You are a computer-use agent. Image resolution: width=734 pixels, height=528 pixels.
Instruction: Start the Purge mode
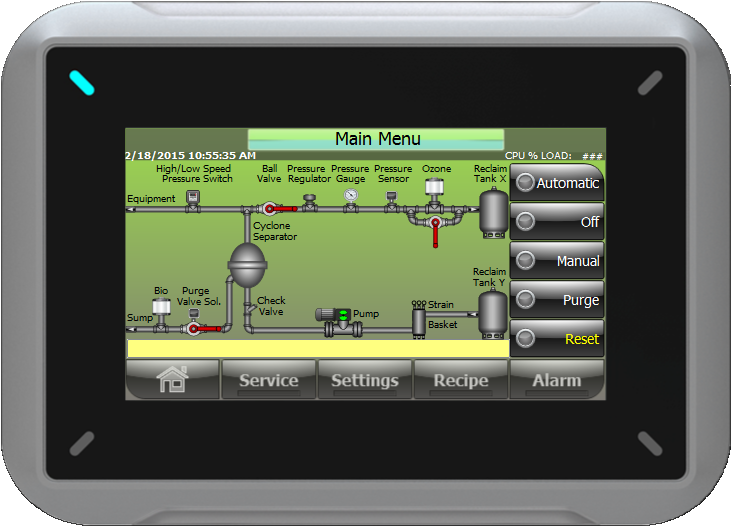[557, 300]
